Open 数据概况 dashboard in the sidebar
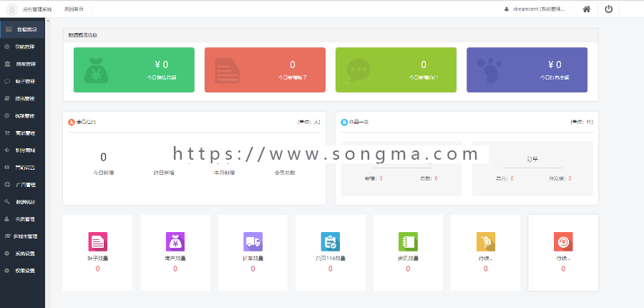 (x=22, y=29)
